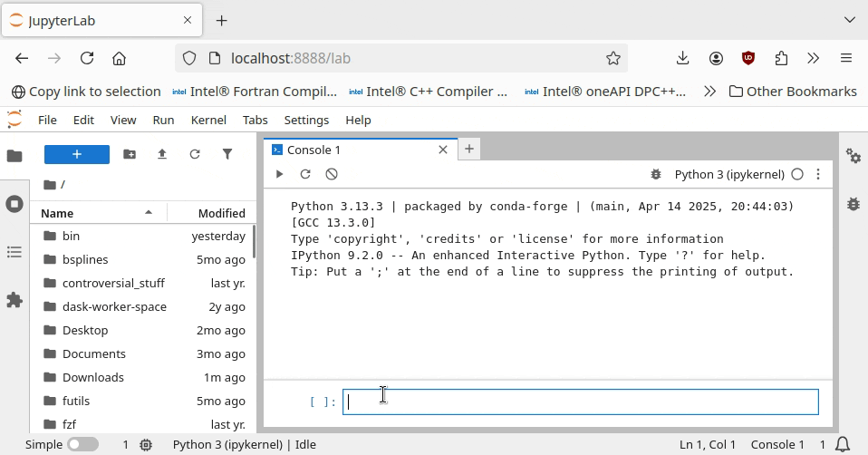Open the Help menu

click(x=358, y=121)
